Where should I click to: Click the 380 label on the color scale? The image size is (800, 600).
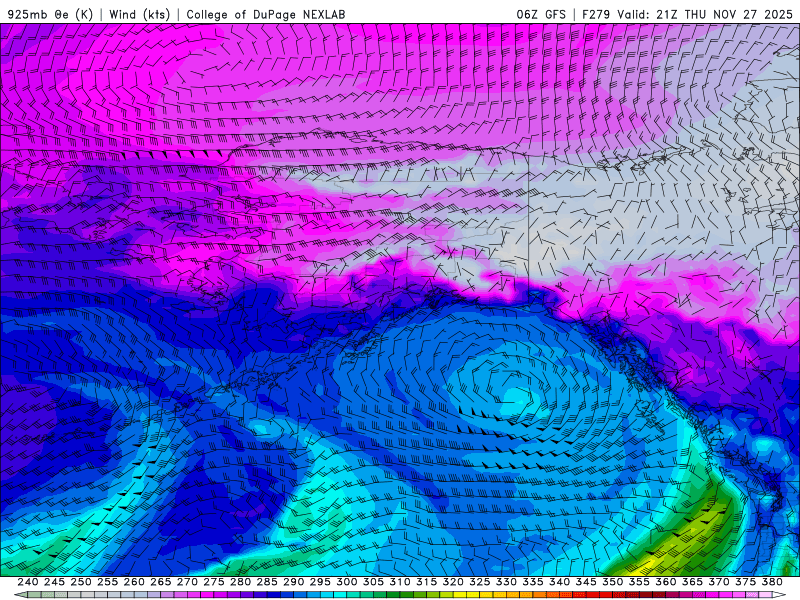pyautogui.click(x=772, y=582)
